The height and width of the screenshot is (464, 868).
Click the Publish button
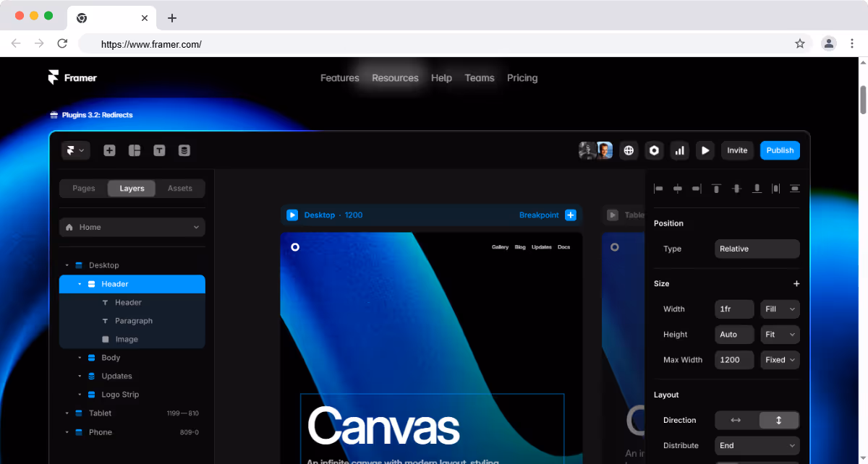(780, 150)
